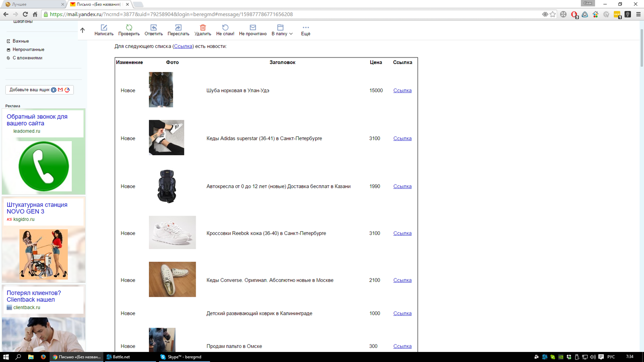Open the Обратный звонок для вашего сайта ad
The width and height of the screenshot is (644, 362).
[x=37, y=120]
